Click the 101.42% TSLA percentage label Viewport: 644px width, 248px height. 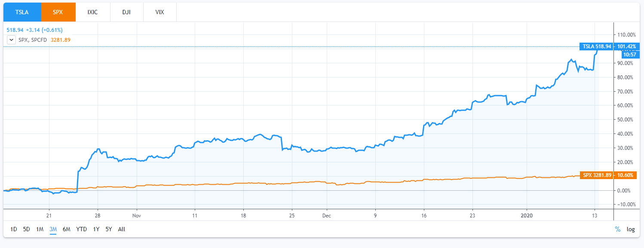pyautogui.click(x=627, y=46)
